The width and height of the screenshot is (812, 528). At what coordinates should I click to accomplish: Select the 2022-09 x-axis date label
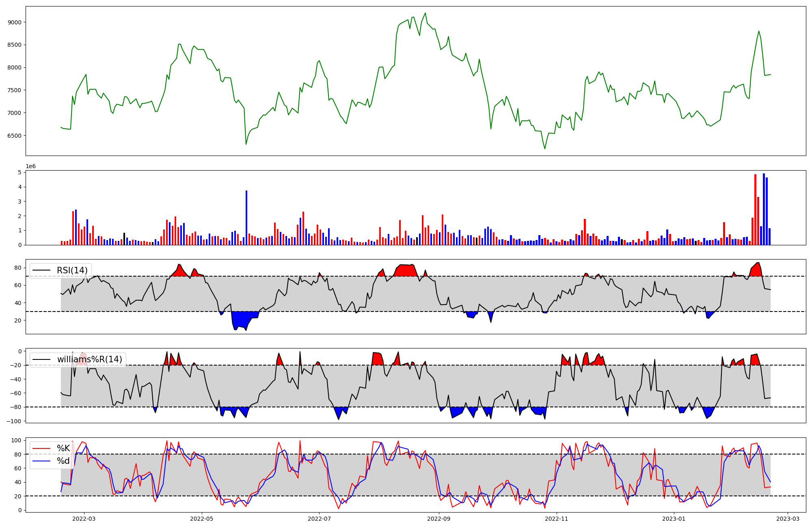coord(439,519)
